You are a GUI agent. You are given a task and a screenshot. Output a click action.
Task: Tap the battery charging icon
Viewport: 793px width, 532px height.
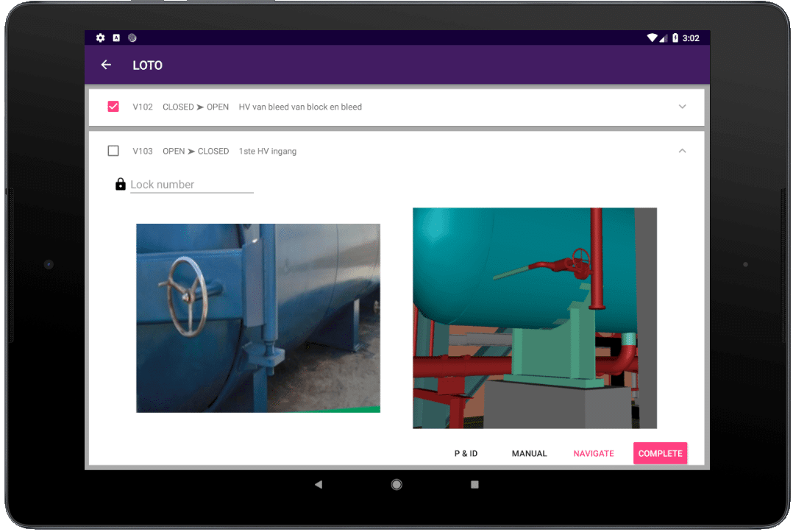pyautogui.click(x=675, y=38)
